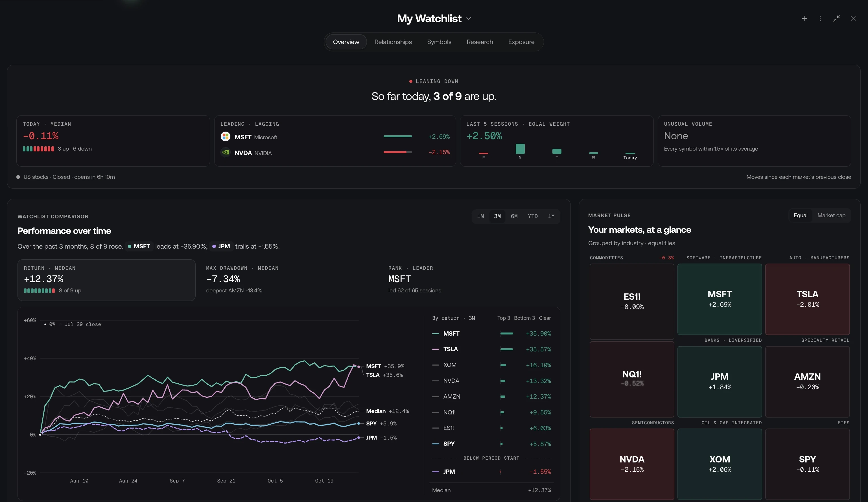The image size is (868, 502).
Task: Click the plus icon to add a symbol
Action: 804,19
